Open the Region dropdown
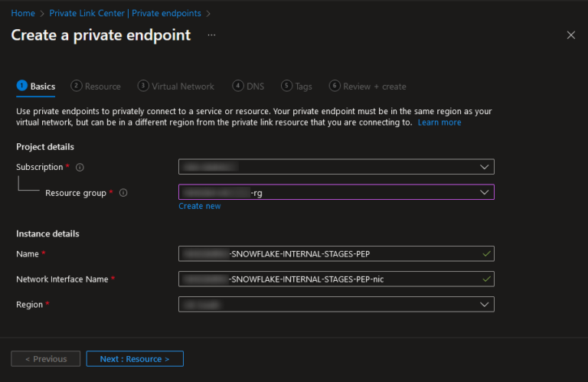Screen dimensions: 588x382 [x=336, y=305]
